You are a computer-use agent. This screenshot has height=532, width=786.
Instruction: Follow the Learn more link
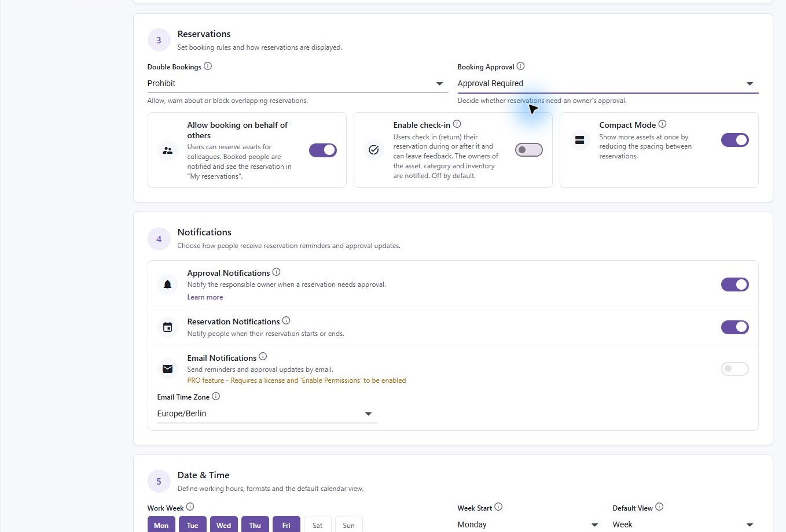pyautogui.click(x=205, y=297)
